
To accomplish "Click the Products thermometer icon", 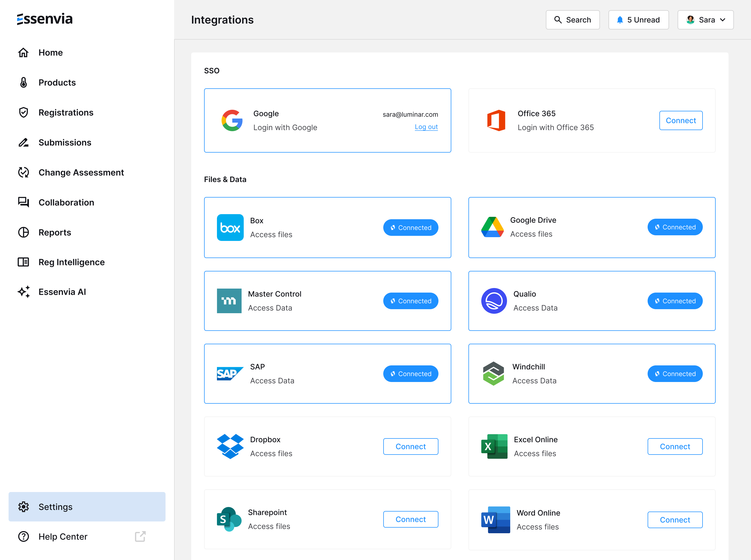I will 23,82.
